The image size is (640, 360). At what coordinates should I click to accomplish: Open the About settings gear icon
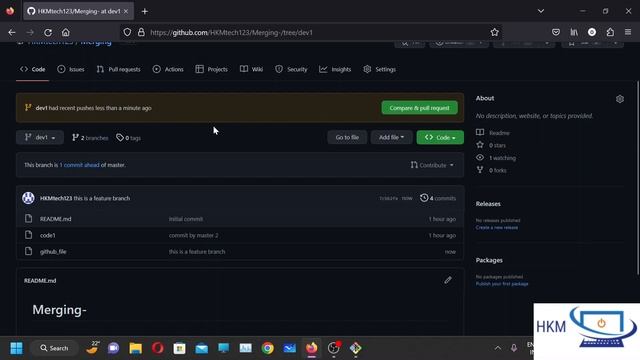[x=620, y=99]
